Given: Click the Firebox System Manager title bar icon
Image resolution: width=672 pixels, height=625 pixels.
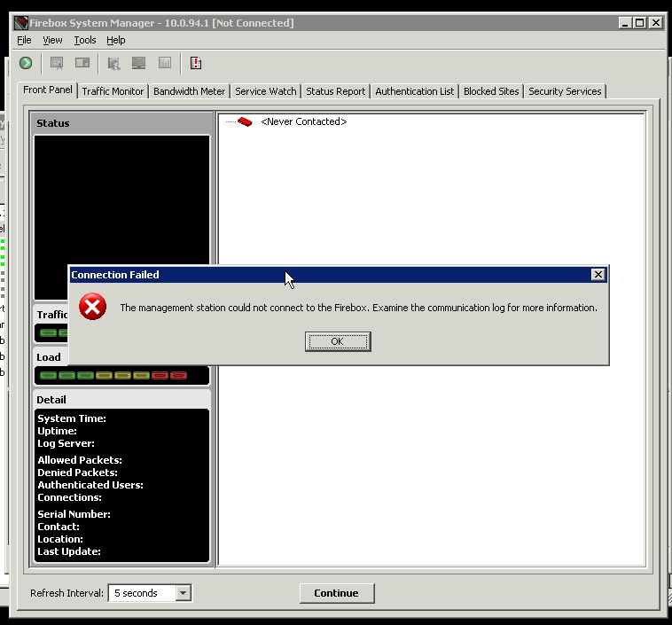Looking at the screenshot, I should 22,23.
